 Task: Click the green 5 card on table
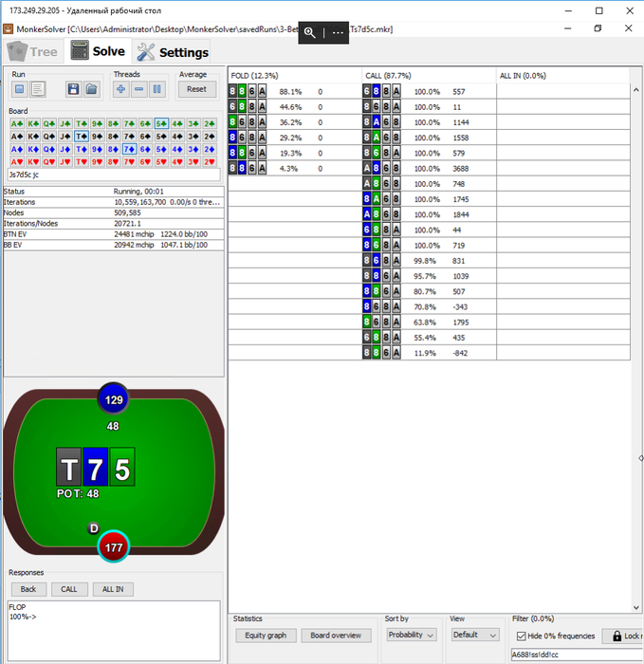pos(122,467)
